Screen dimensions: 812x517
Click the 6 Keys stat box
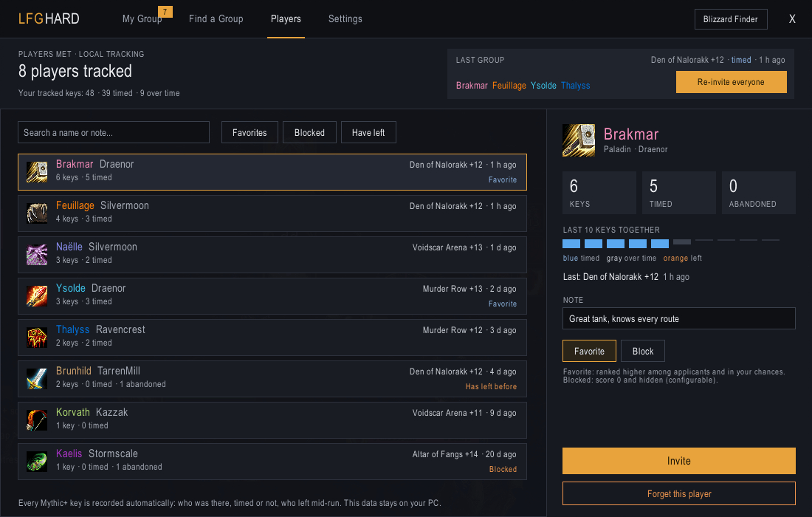click(599, 193)
